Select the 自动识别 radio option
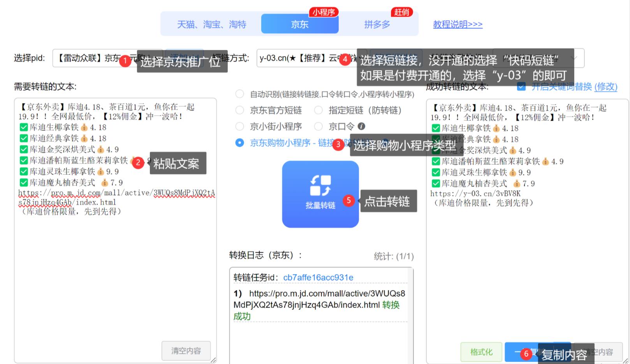Screen dimensions: 630x364 [239, 94]
